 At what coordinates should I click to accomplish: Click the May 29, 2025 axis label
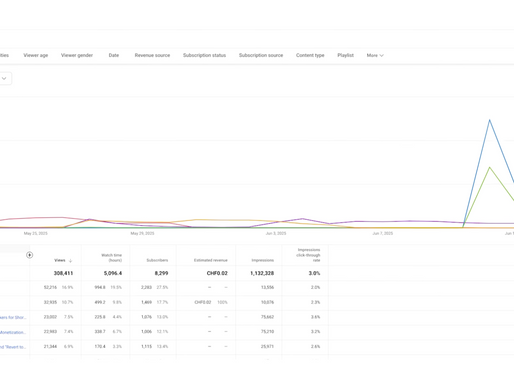tap(142, 233)
